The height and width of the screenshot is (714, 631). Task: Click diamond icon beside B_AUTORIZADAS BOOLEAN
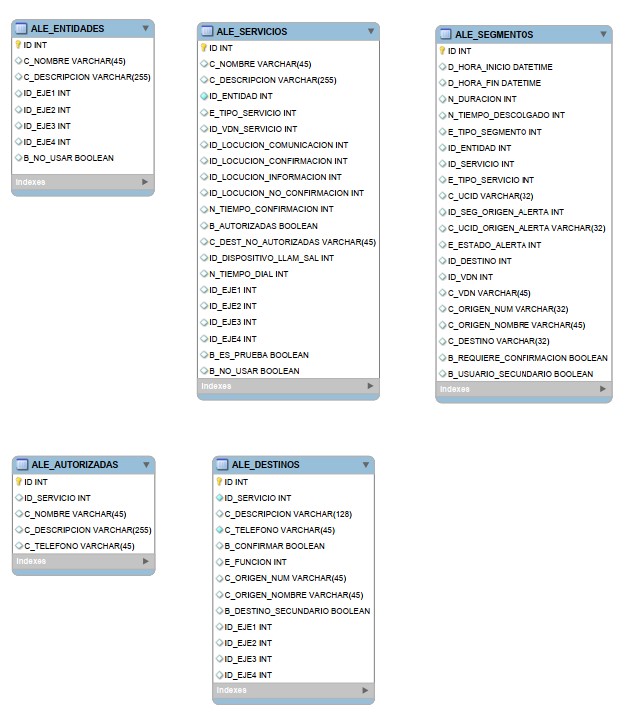point(204,225)
